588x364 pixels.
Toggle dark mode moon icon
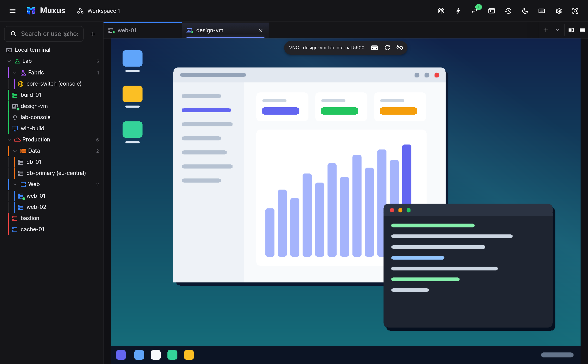tap(525, 11)
